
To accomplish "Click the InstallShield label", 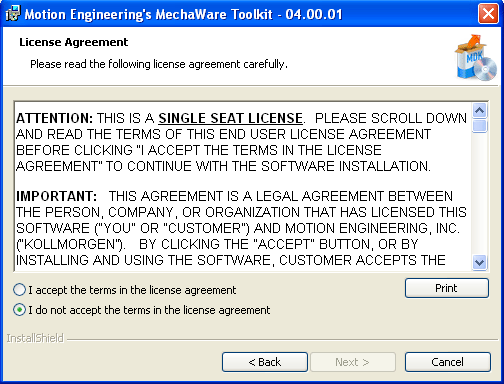I will 35,338.
